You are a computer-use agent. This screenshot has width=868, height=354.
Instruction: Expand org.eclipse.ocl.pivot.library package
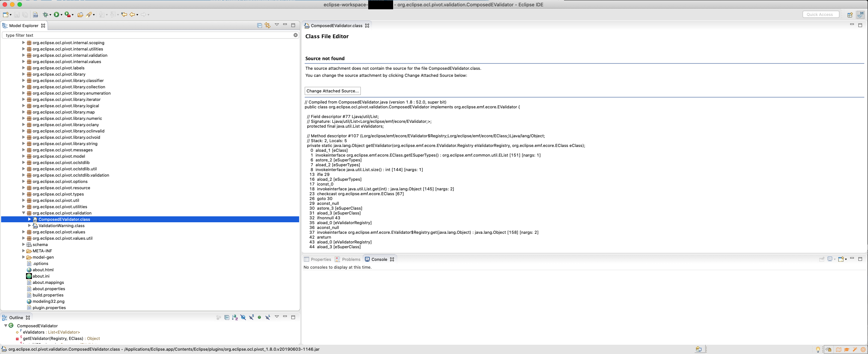[x=23, y=74]
